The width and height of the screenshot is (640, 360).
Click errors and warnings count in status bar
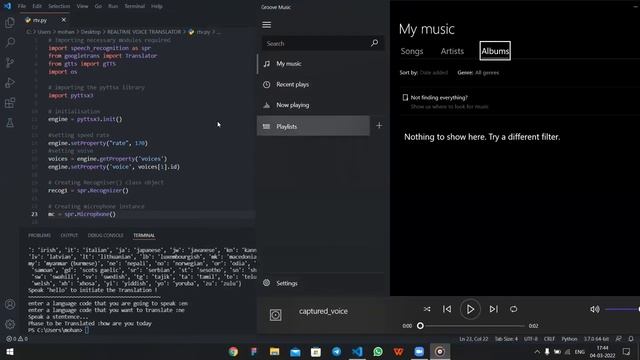coord(17,339)
